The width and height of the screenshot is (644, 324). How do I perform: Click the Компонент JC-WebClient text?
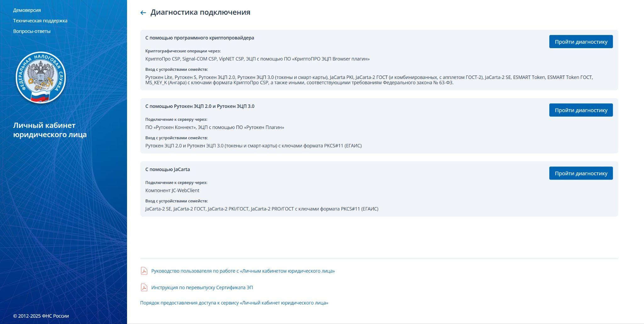click(x=172, y=191)
